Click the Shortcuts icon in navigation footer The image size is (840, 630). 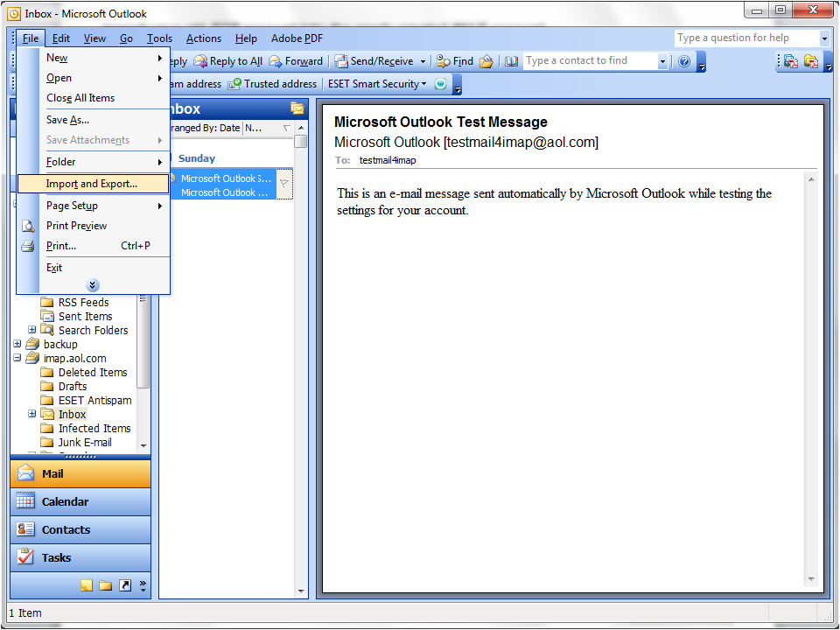tap(125, 585)
